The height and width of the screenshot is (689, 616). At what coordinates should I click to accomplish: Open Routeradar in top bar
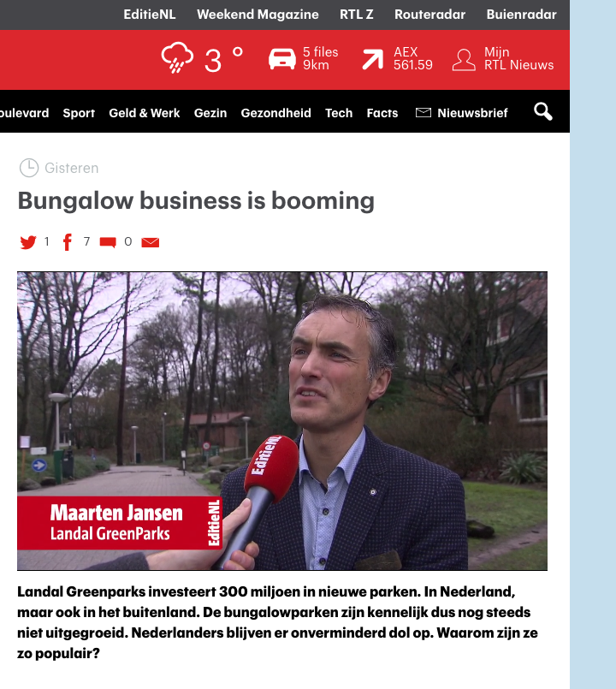pyautogui.click(x=429, y=15)
